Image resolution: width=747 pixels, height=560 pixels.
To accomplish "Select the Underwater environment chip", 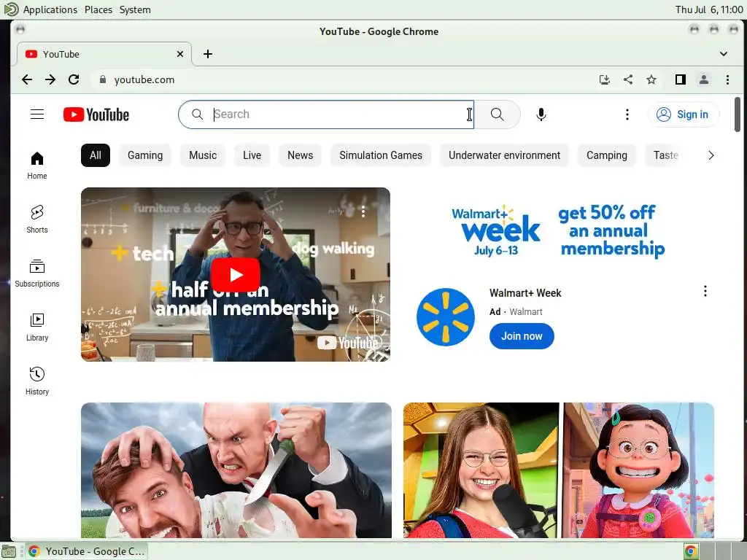I will (x=504, y=155).
